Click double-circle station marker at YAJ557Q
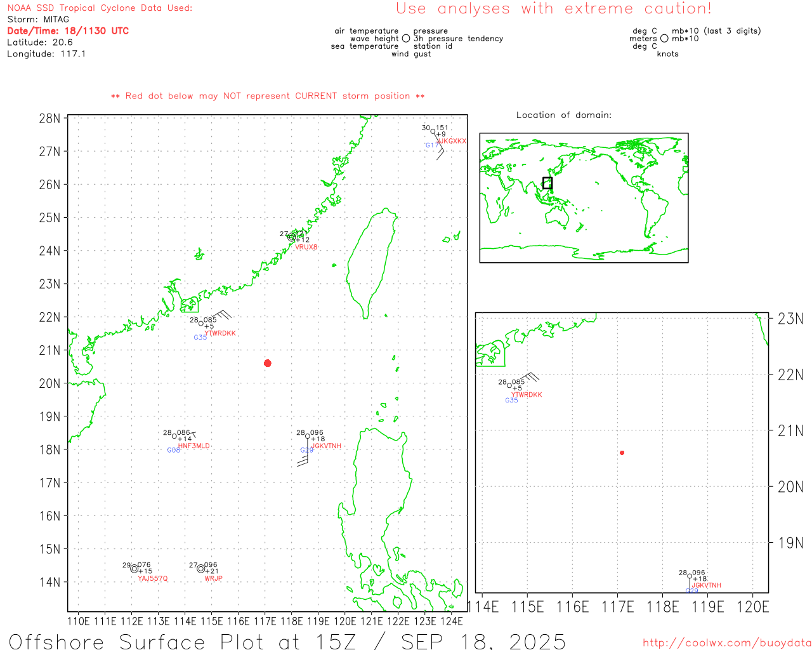Viewport: 812px width, 650px height. (134, 568)
